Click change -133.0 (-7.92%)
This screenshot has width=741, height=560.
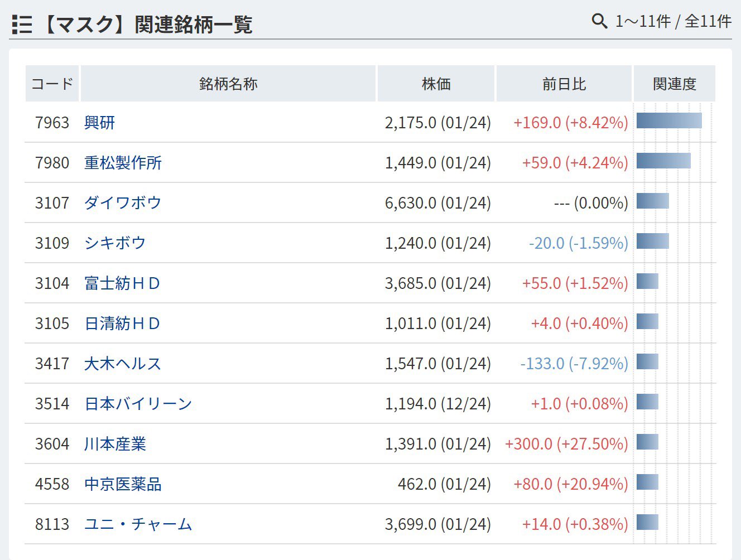point(574,364)
